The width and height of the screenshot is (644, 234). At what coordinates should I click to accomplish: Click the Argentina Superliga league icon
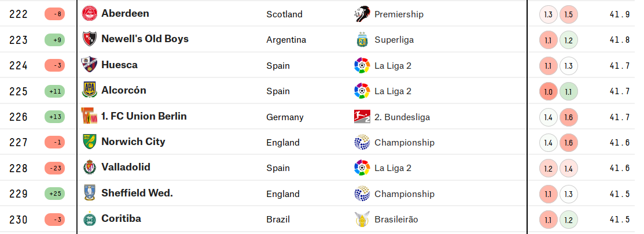point(362,40)
